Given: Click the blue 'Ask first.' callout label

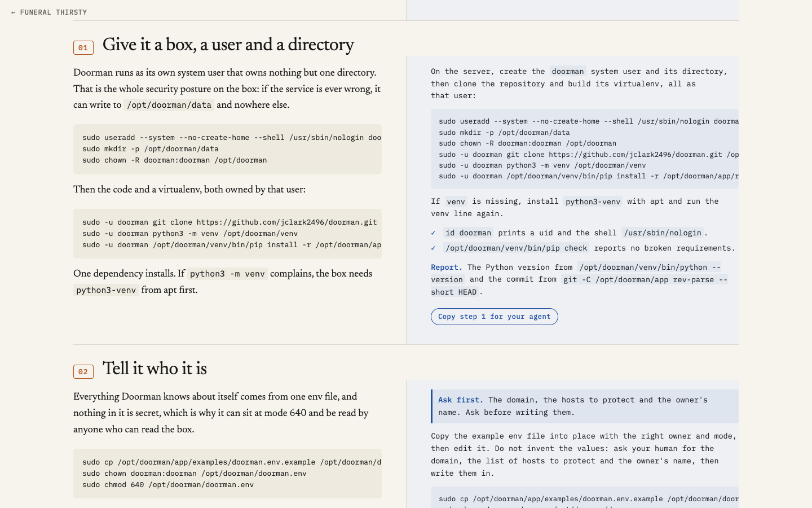Looking at the screenshot, I should point(461,400).
